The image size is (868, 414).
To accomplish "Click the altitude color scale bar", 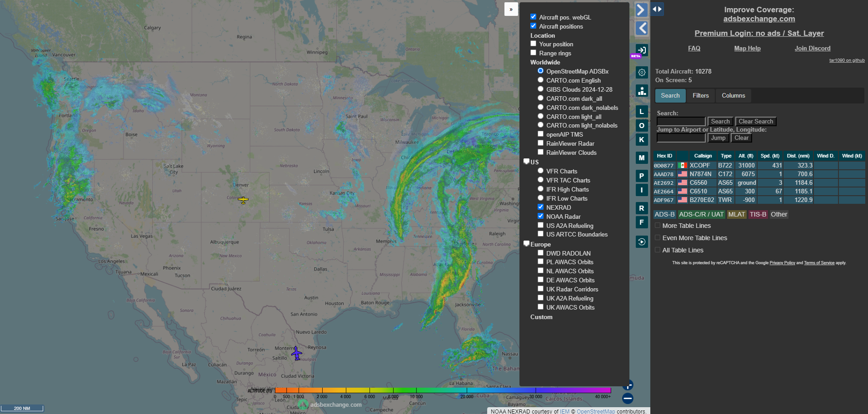I will 443,390.
